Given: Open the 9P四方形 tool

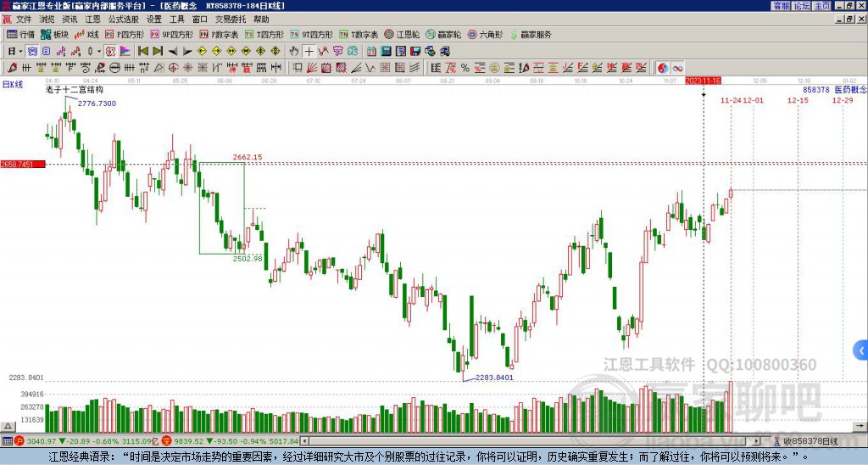Looking at the screenshot, I should coord(171,34).
